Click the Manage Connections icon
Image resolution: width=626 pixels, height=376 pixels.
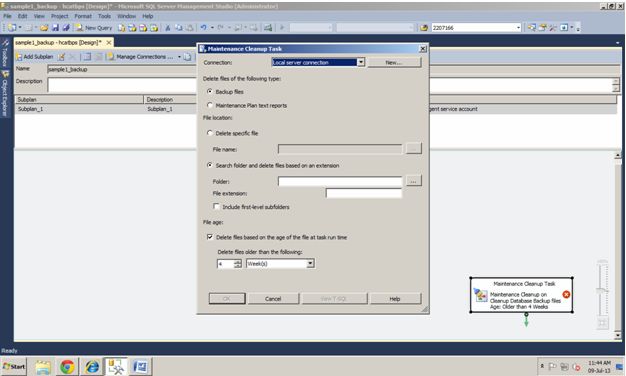[x=111, y=57]
